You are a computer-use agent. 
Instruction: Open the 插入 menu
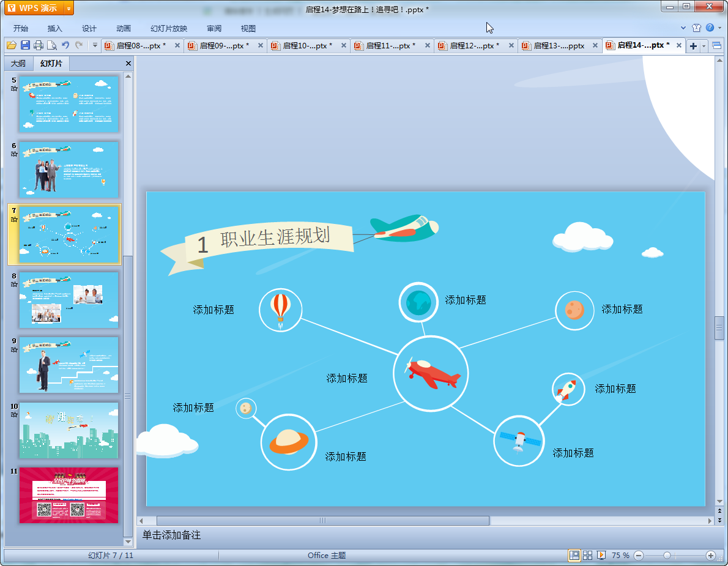[55, 28]
